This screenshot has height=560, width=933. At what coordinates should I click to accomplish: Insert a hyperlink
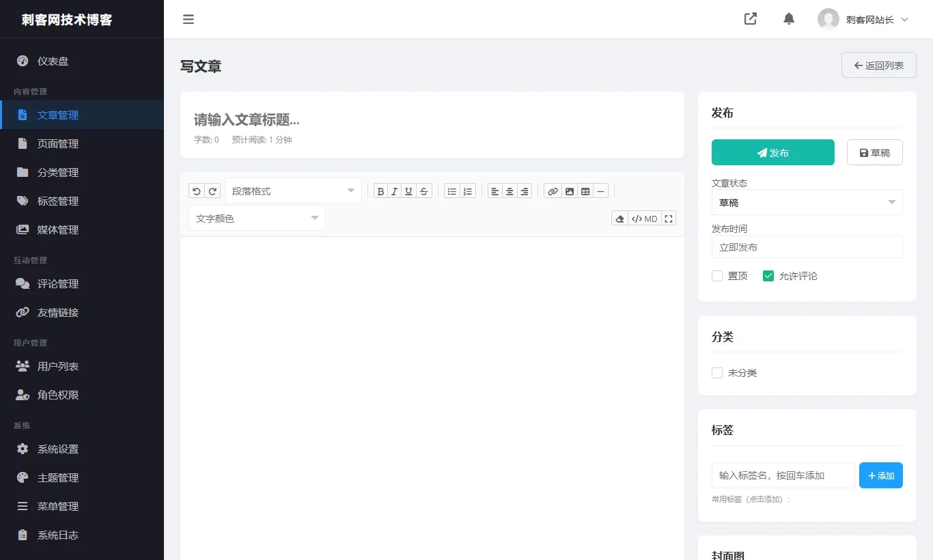[x=553, y=191]
